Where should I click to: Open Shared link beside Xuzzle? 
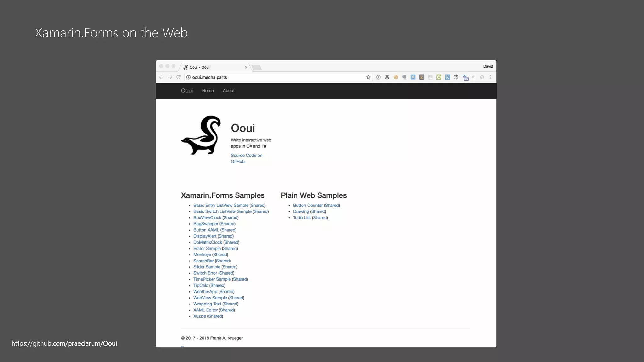[215, 316]
